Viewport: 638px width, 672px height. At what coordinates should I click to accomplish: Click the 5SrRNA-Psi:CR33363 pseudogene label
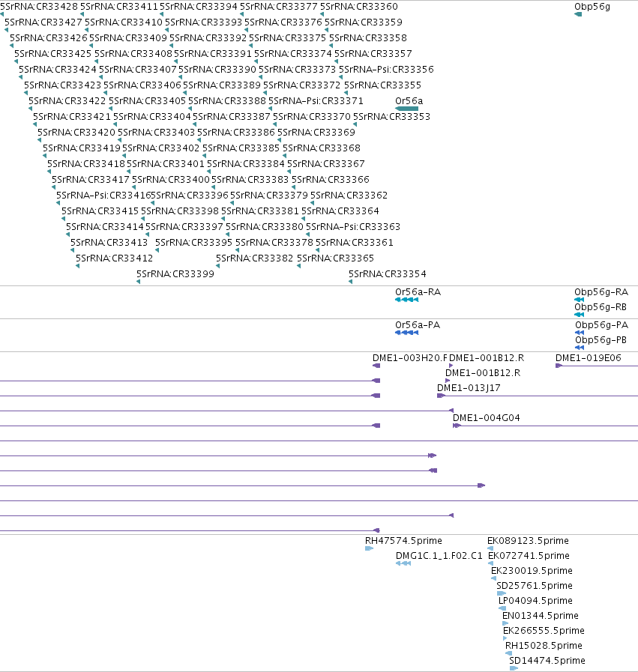click(353, 227)
